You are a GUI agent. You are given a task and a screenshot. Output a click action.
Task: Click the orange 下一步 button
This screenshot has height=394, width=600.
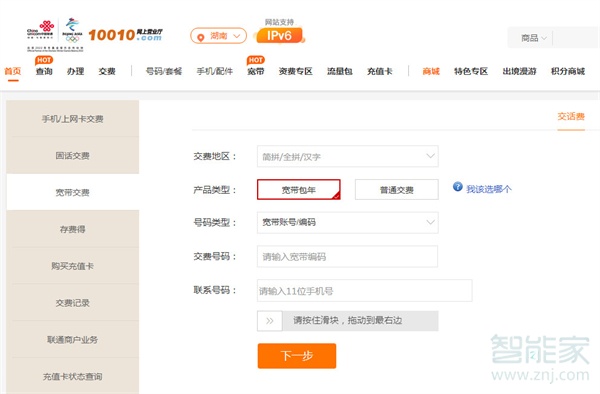point(297,356)
